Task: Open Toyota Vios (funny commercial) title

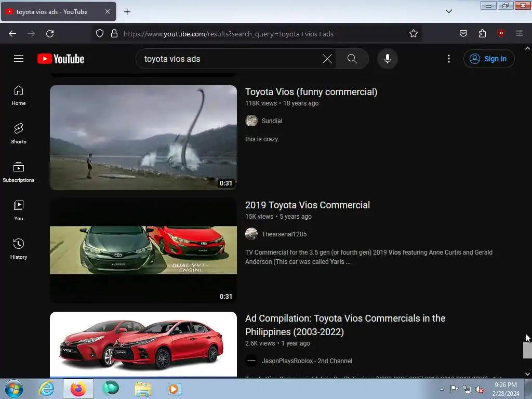Action: [x=311, y=92]
